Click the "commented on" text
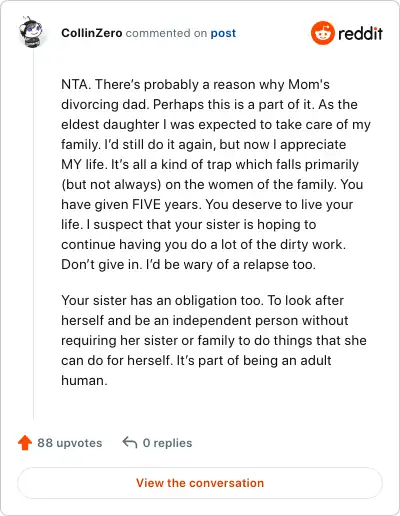400x516 pixels. tap(166, 33)
